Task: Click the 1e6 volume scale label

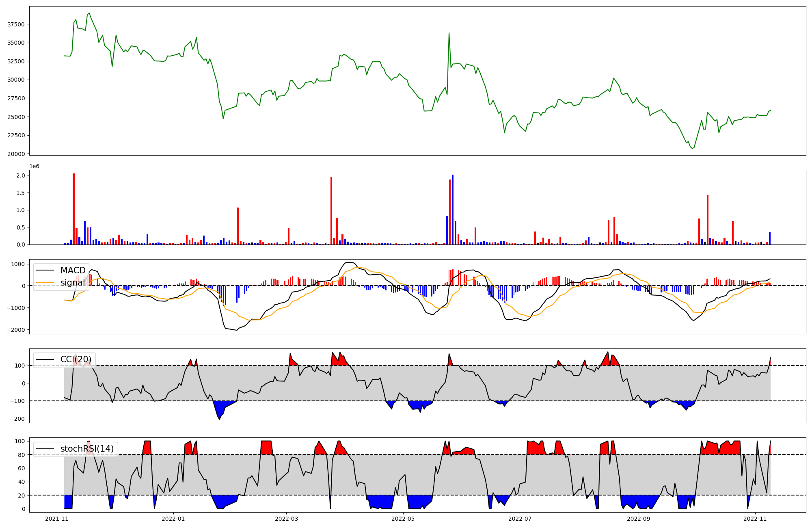Action: pos(34,167)
